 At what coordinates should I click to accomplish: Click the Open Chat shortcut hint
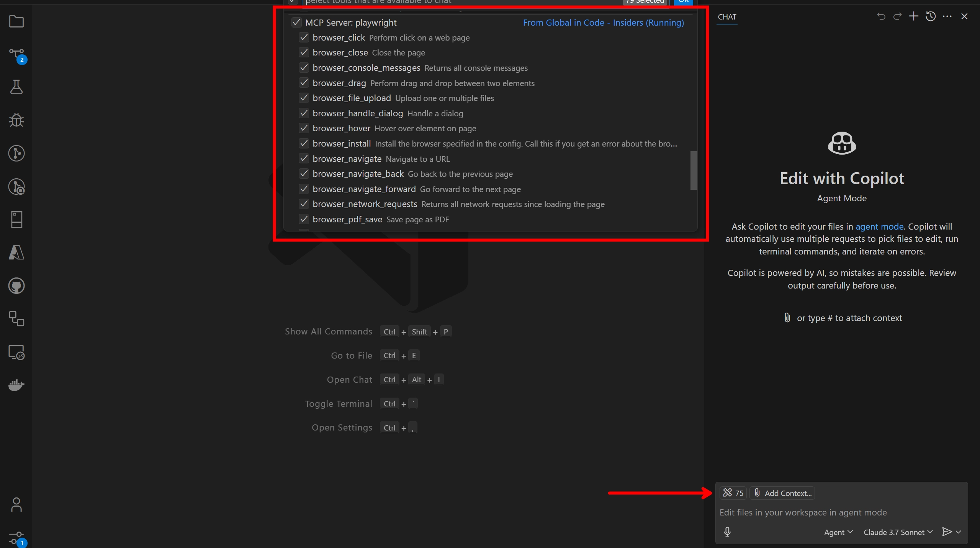[x=385, y=380]
